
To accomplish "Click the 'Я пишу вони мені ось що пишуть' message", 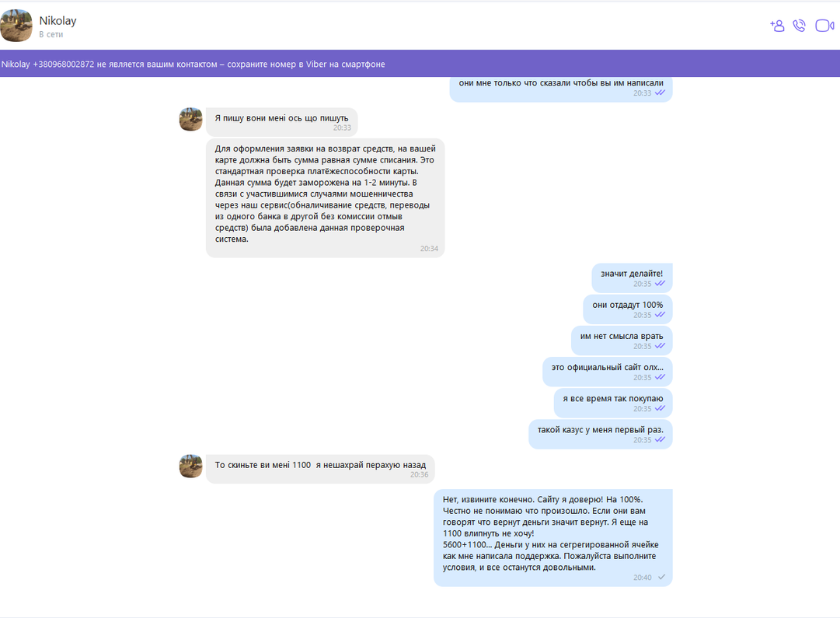I will click(282, 122).
